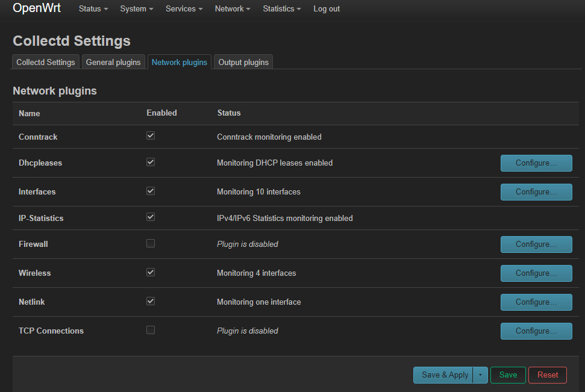Expand the System menu
This screenshot has height=392, width=585.
pyautogui.click(x=136, y=9)
